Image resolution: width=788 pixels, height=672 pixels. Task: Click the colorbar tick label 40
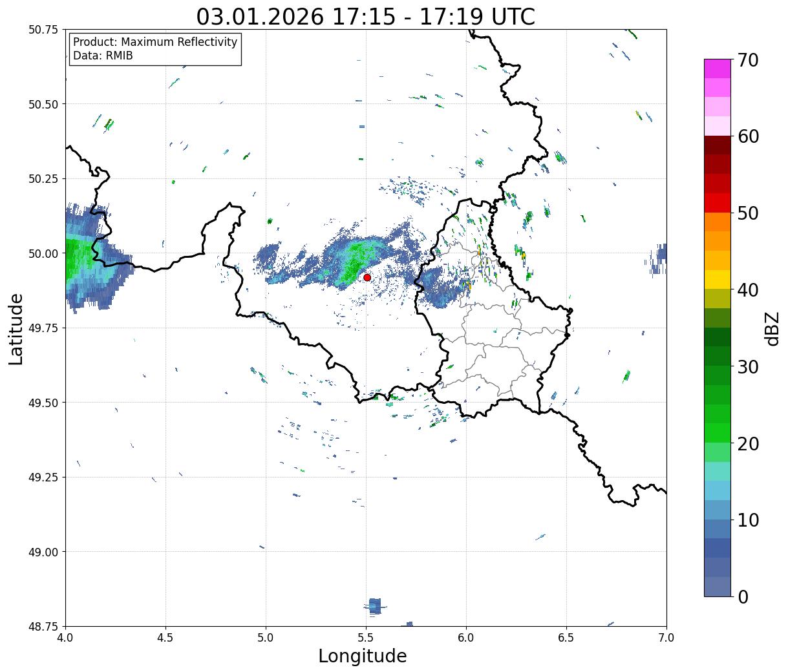[748, 290]
